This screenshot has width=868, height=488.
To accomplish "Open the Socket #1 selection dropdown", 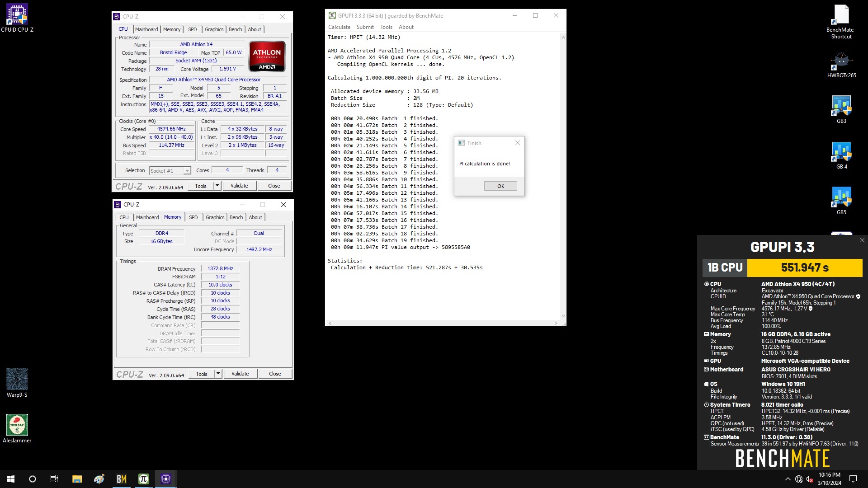I will pyautogui.click(x=170, y=170).
